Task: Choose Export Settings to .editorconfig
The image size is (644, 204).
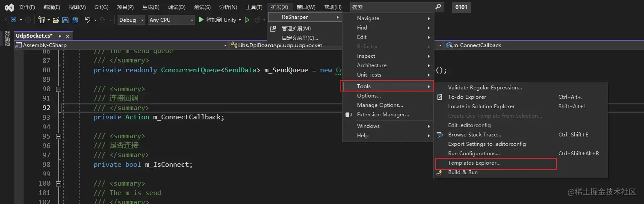Action: coord(520,144)
